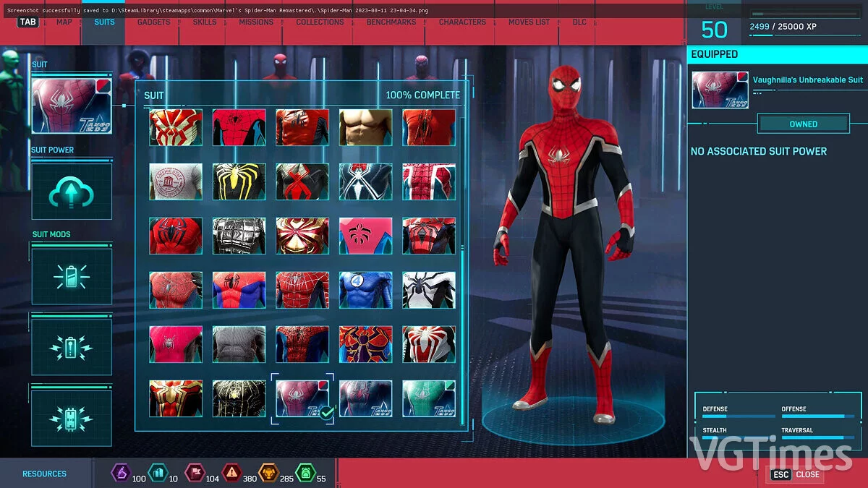Choose the white-and-red Advanced suit
868x488 pixels.
429,344
